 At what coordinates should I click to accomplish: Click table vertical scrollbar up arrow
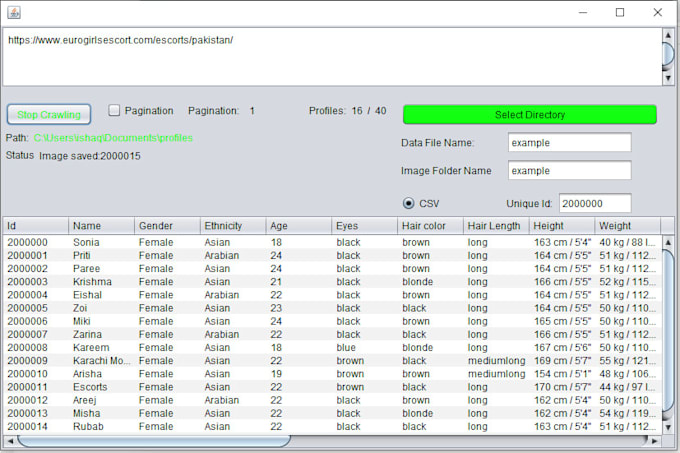coord(668,242)
